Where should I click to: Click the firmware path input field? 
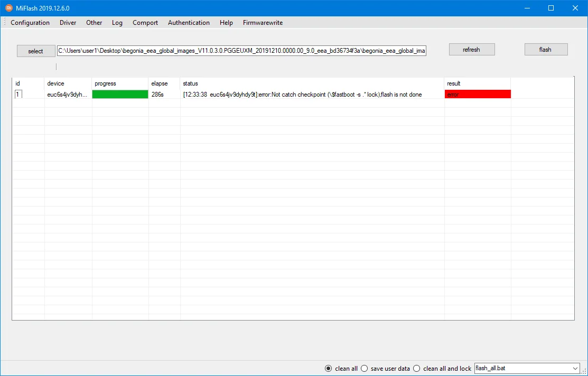(241, 50)
